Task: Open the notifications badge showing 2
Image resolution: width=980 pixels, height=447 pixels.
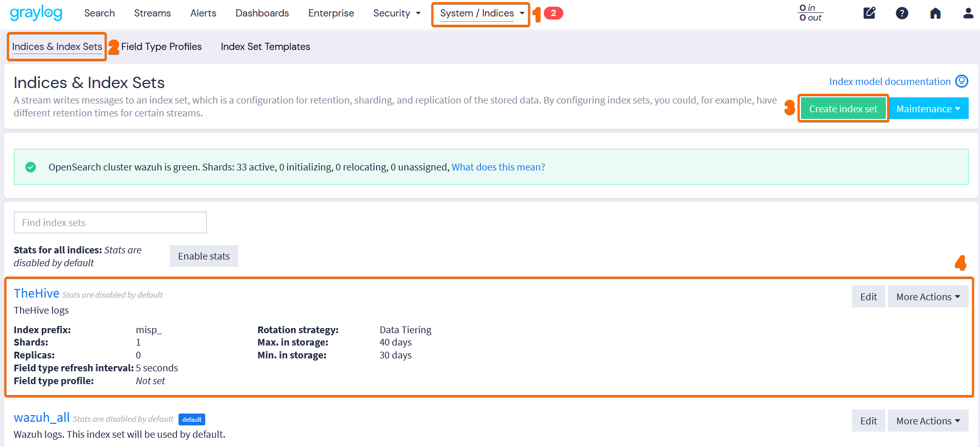Action: tap(554, 13)
